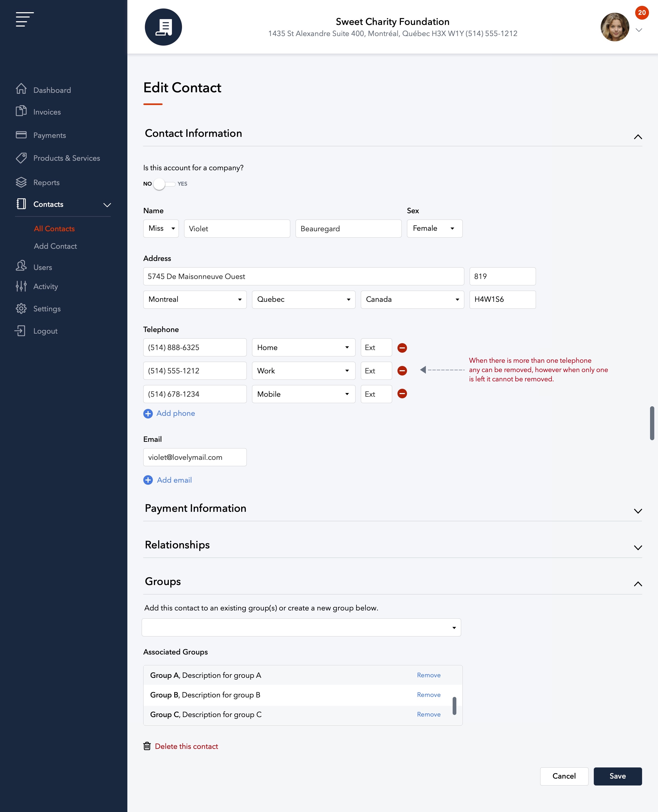The height and width of the screenshot is (812, 658).
Task: Click the hamburger menu icon
Action: tap(25, 19)
